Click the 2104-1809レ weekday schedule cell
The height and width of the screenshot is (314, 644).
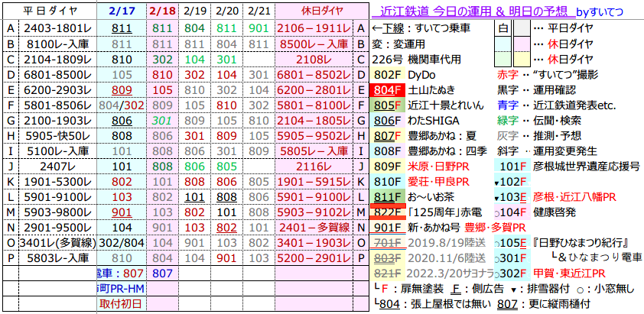(x=57, y=59)
